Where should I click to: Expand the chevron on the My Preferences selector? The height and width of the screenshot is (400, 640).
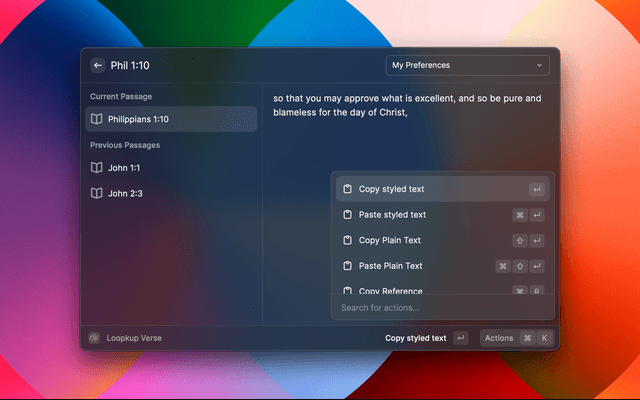pos(540,66)
